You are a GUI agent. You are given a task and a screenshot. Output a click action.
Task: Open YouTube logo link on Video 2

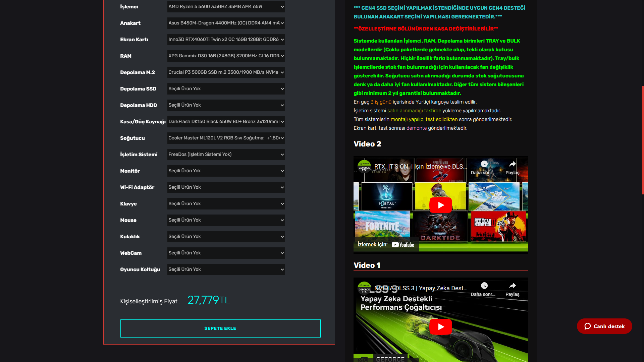pos(403,245)
